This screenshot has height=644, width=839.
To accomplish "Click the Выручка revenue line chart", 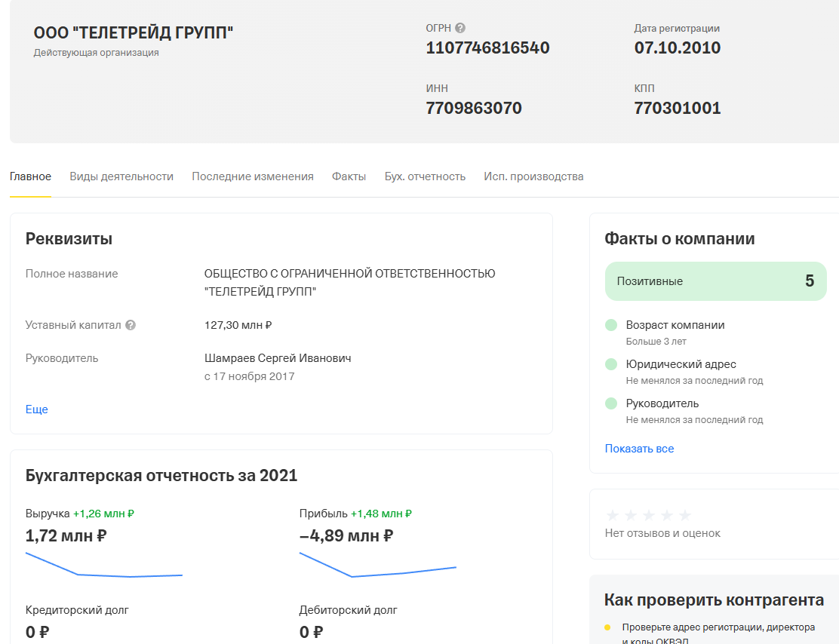I will (x=104, y=565).
